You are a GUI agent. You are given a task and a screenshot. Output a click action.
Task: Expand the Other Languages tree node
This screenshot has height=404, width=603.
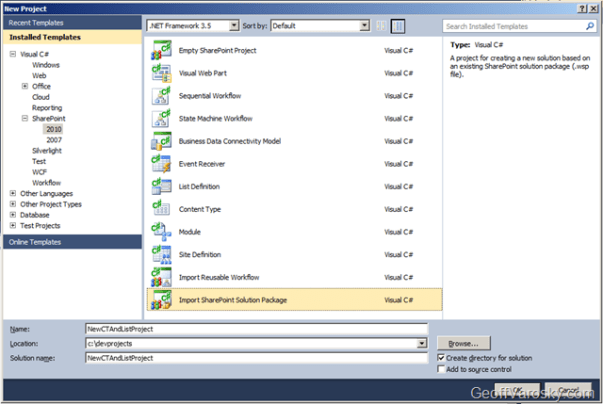pyautogui.click(x=12, y=193)
